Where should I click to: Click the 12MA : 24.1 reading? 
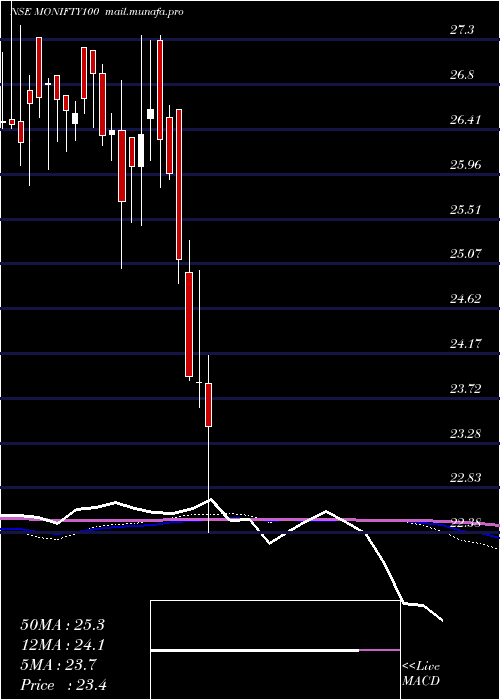[x=62, y=645]
